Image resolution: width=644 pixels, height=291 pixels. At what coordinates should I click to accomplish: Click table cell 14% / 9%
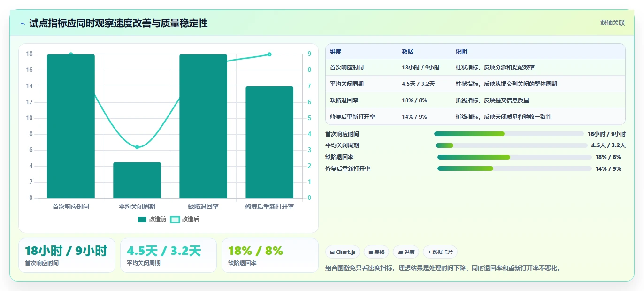pos(414,116)
